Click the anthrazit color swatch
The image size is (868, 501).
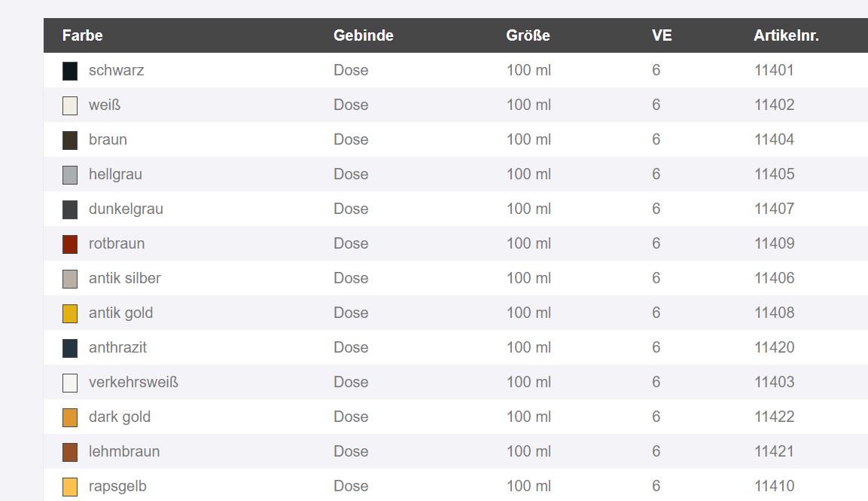pos(70,348)
